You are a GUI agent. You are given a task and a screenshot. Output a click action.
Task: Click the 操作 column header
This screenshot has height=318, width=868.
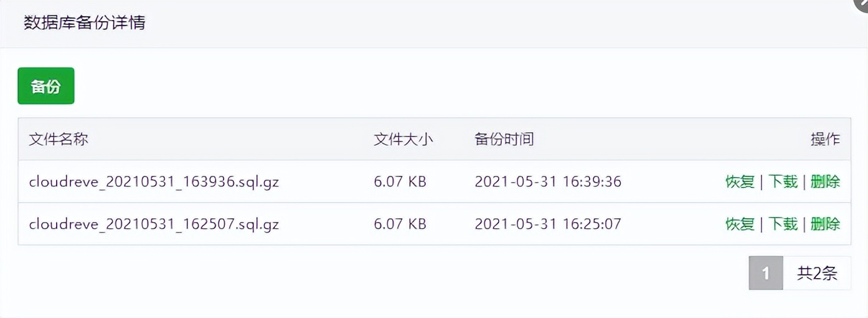[825, 139]
